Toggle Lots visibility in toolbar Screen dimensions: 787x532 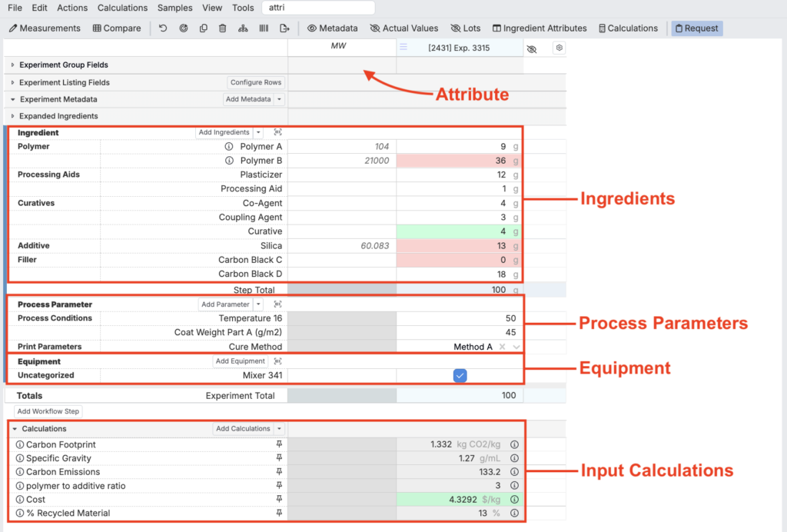pos(465,28)
